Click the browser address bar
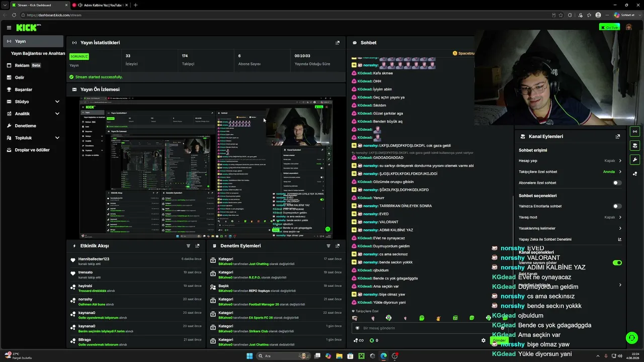644x362 pixels. pos(292,15)
